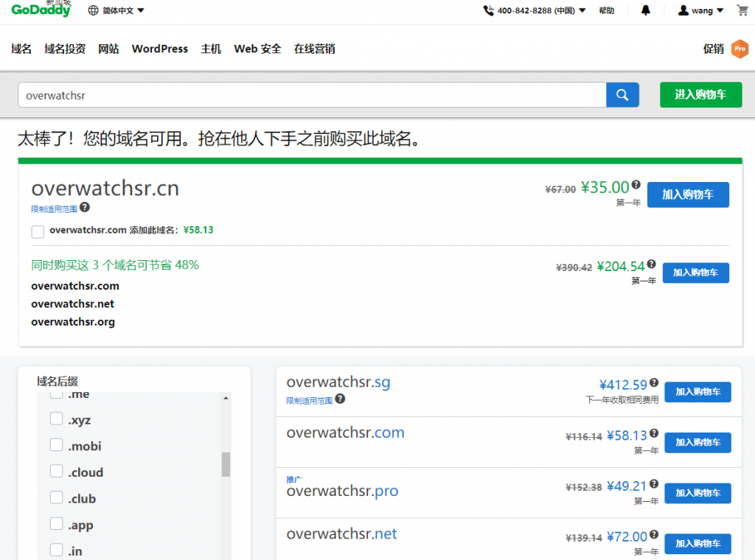Open the 主机 menu
Screen dimensions: 755x560
211,49
